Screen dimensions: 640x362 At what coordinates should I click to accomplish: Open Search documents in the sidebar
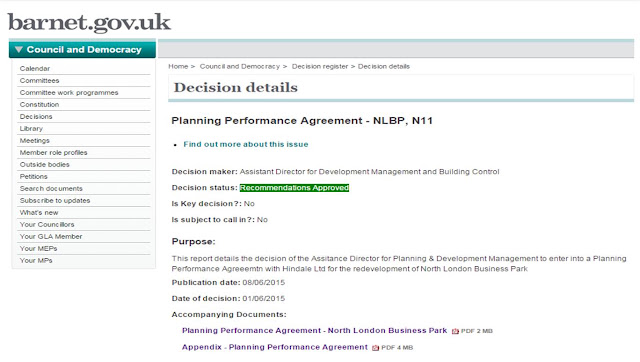click(x=51, y=189)
